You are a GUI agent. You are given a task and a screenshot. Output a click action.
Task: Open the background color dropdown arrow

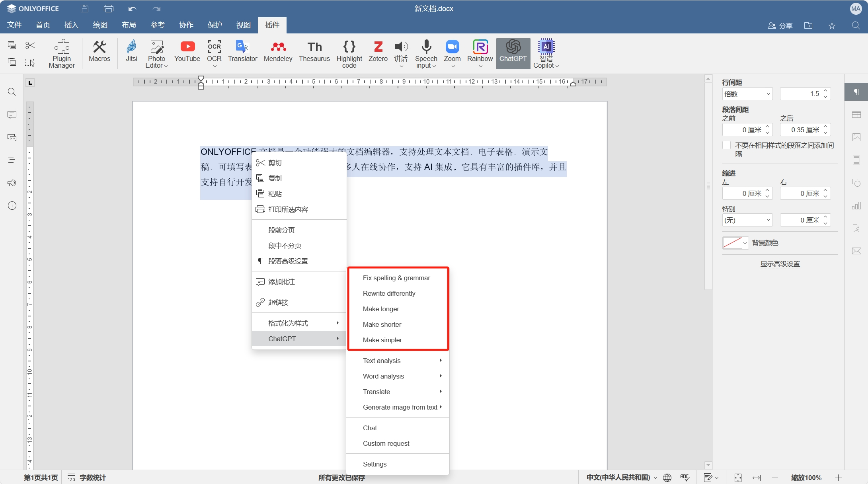coord(745,242)
